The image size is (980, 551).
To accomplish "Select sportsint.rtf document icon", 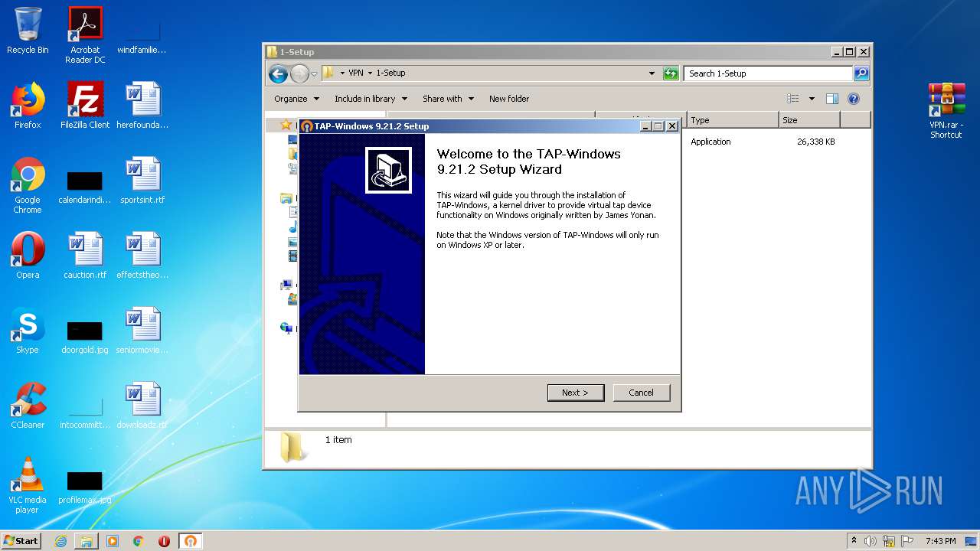I will (x=142, y=181).
